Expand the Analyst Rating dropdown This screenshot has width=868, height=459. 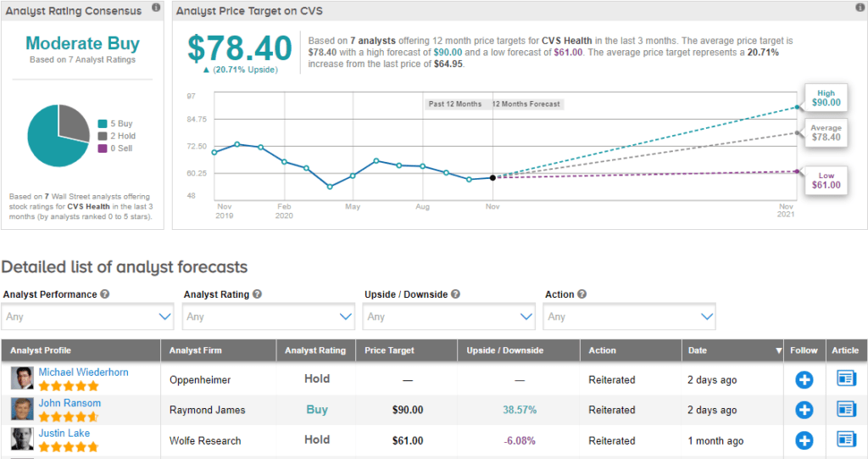[x=269, y=316]
